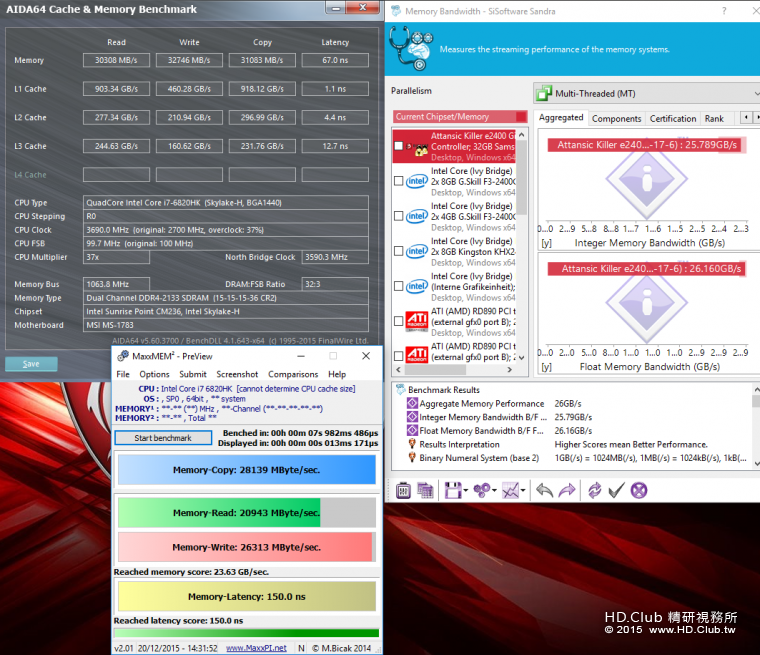Click the Current Chipset/Memory red header

pos(460,116)
